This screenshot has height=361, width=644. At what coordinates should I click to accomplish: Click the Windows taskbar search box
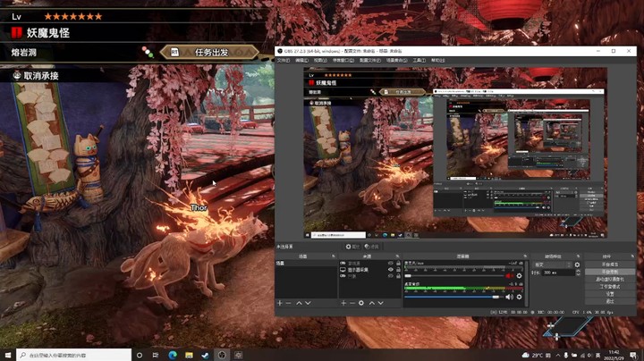[74, 355]
